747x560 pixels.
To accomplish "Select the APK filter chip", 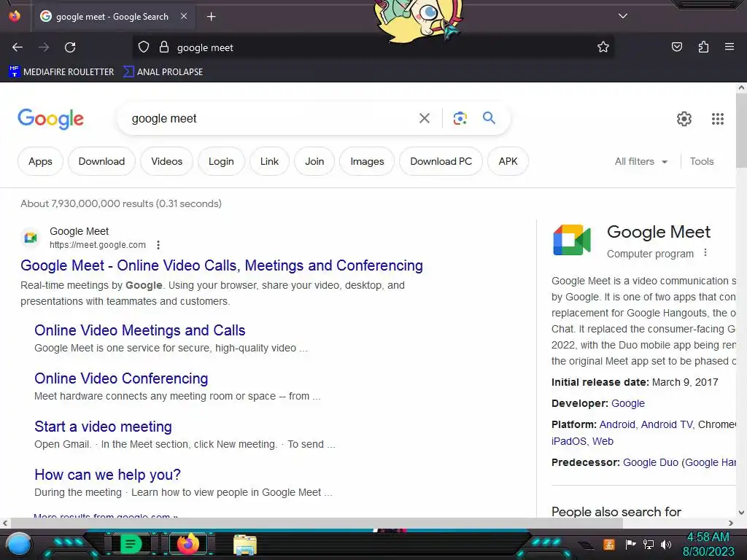I will point(508,161).
